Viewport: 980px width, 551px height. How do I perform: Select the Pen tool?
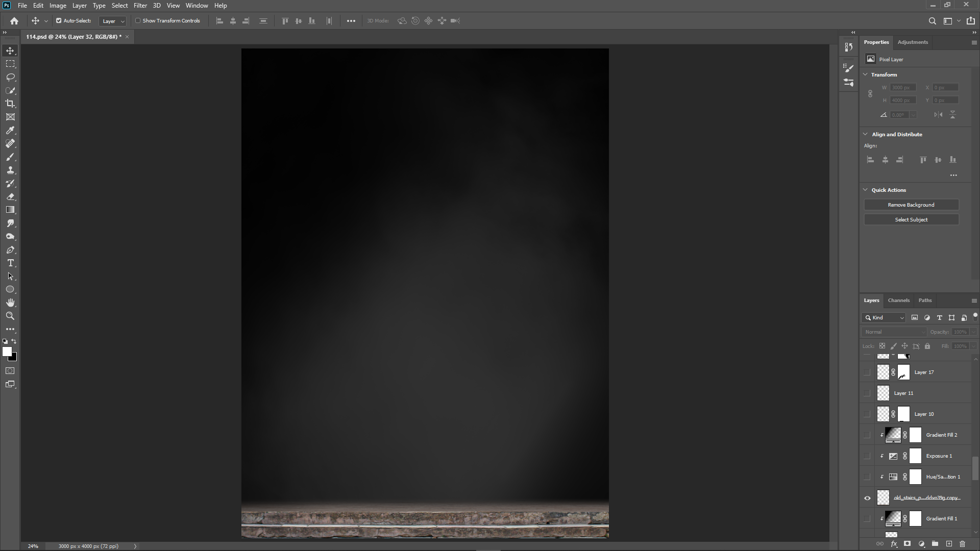coord(10,249)
